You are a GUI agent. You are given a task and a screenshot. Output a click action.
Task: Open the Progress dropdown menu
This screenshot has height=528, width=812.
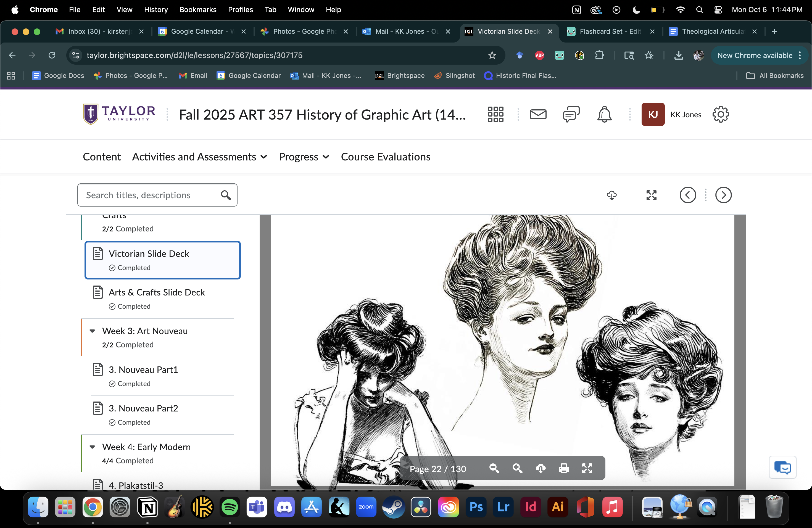(x=304, y=157)
